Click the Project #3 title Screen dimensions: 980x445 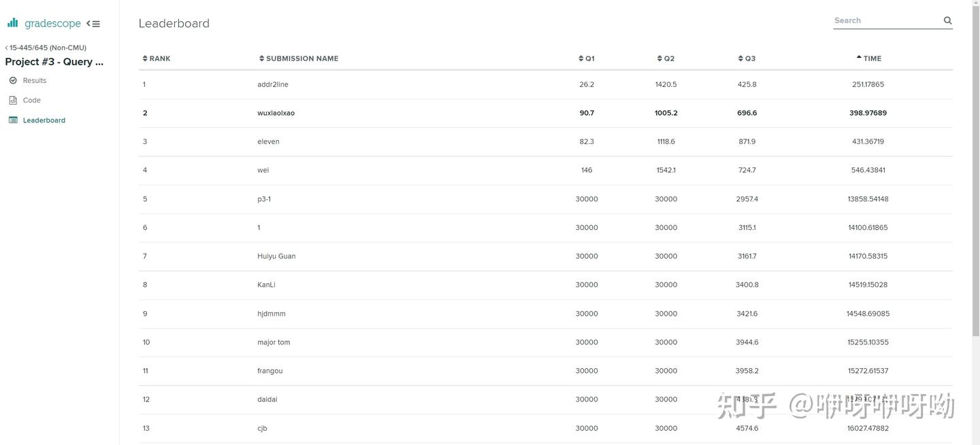pos(54,62)
